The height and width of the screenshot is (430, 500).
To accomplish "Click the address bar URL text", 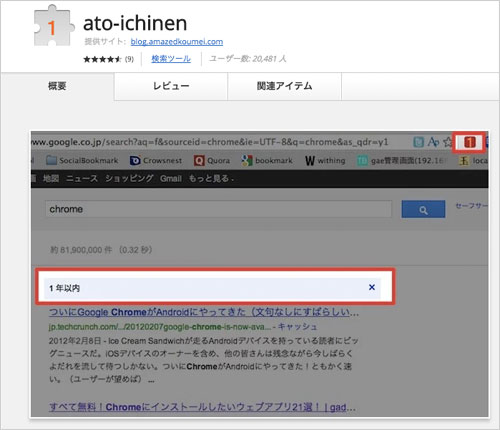I will 210,142.
